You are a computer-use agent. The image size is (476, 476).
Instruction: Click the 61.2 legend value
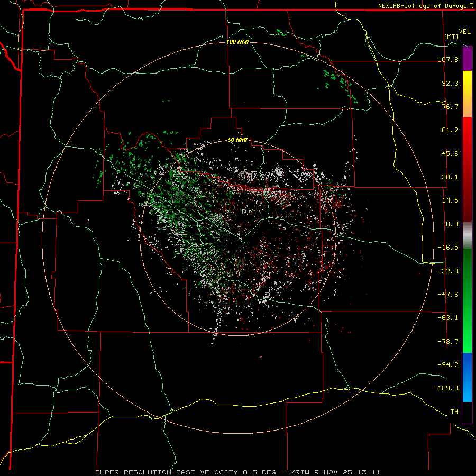450,130
